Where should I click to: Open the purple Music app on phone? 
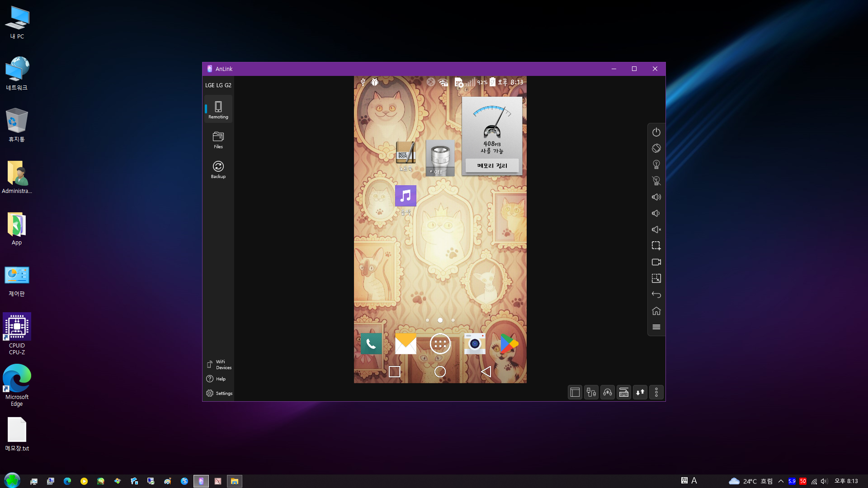tap(406, 200)
